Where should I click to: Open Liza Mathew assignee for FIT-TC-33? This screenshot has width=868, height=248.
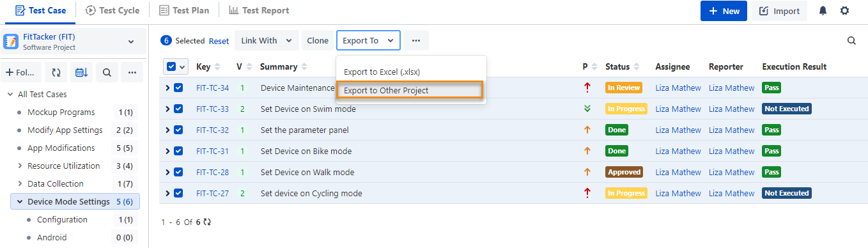point(678,109)
